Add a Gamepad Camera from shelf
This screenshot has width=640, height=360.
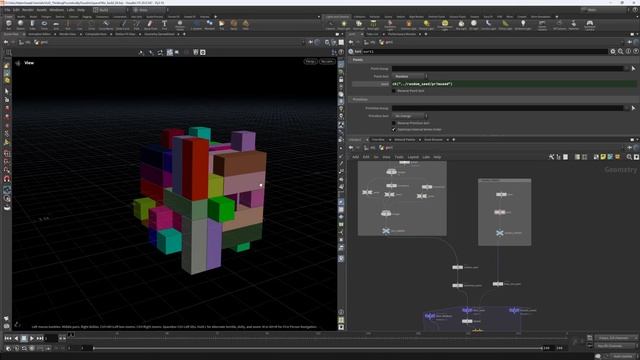pyautogui.click(x=590, y=26)
